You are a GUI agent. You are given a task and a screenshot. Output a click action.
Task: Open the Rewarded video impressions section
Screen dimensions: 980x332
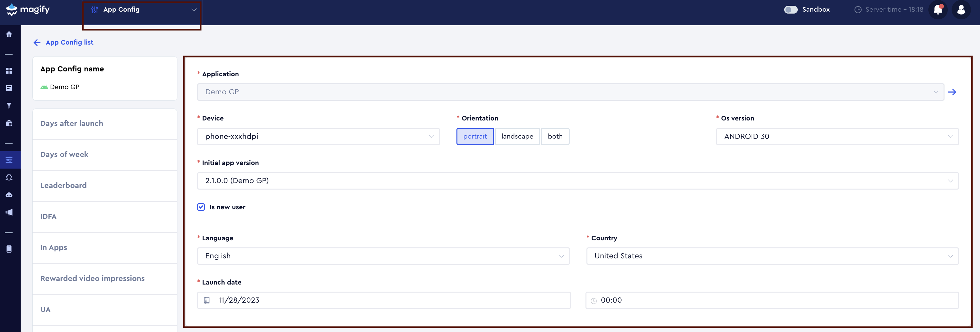coord(92,278)
